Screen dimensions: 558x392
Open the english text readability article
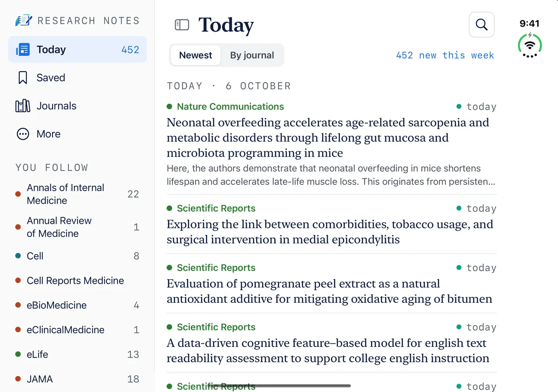[x=328, y=351]
